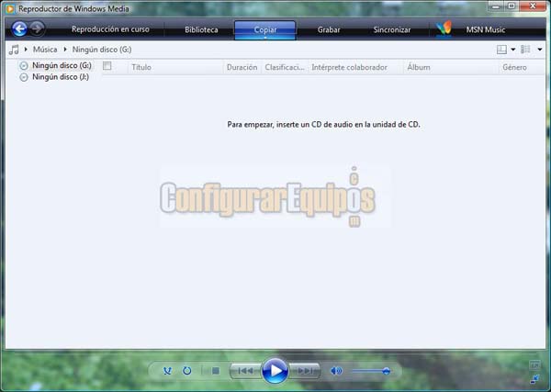Select the Copiar tab
The image size is (551, 392).
(265, 30)
